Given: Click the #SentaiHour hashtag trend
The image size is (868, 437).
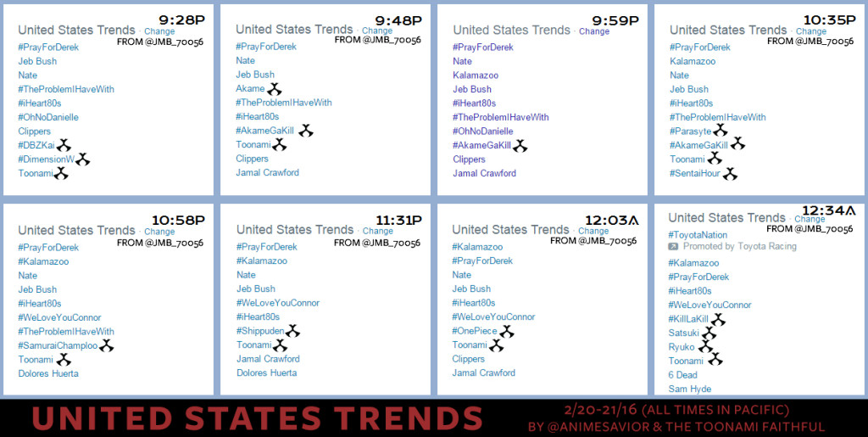Looking at the screenshot, I should pyautogui.click(x=695, y=174).
